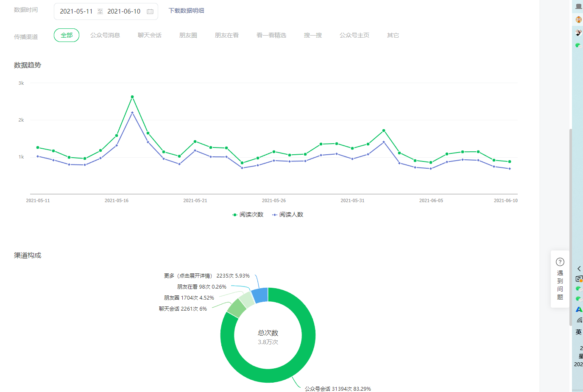This screenshot has width=583, height=392.
Task: Switch to the 朋友圈 channel tab
Action: click(x=188, y=35)
